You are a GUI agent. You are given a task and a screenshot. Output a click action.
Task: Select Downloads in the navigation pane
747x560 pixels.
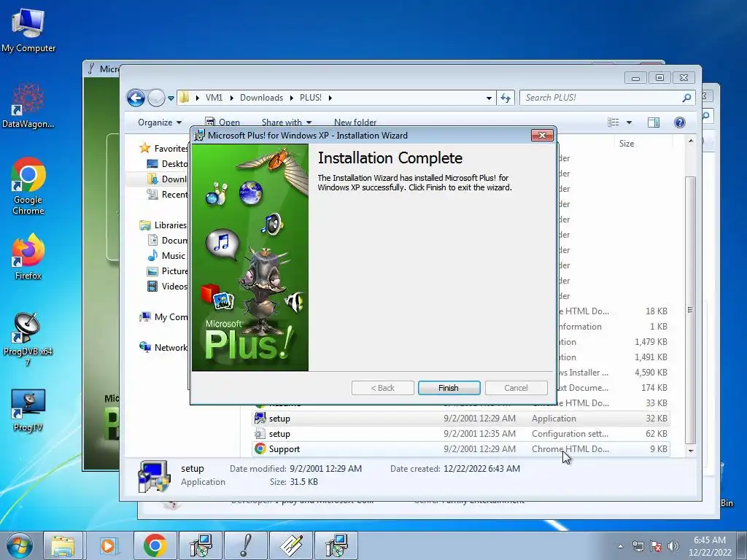pyautogui.click(x=169, y=179)
